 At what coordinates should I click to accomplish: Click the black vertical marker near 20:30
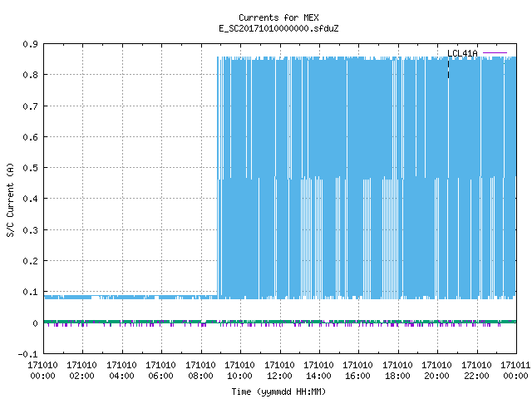pos(449,69)
